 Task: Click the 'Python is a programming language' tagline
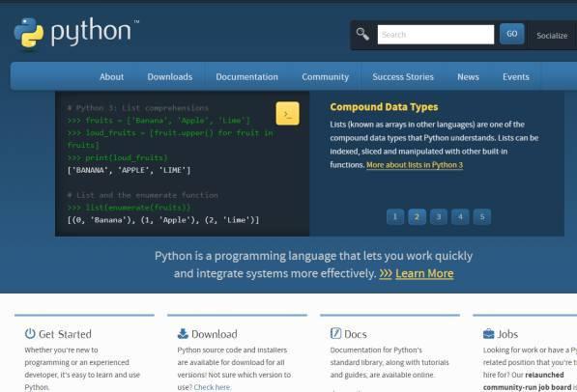click(x=313, y=265)
